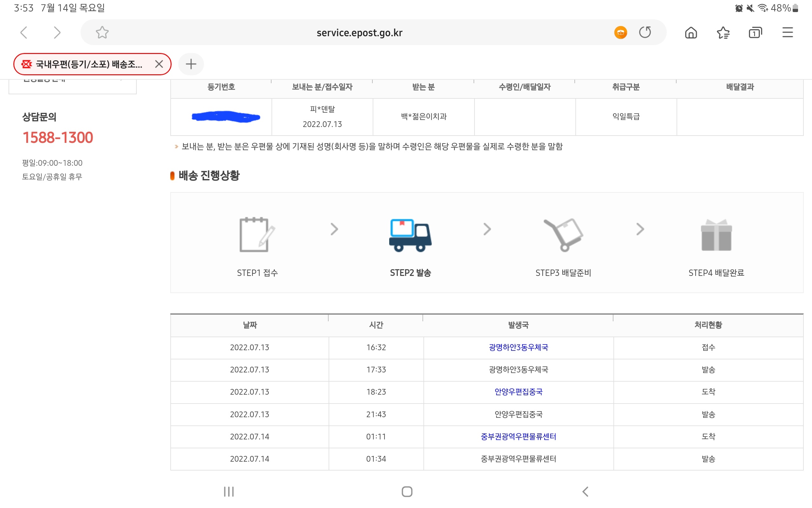Screen dimensions: 812x508
Task: Tap the STEP4 배달완료 gift box icon
Action: (716, 235)
